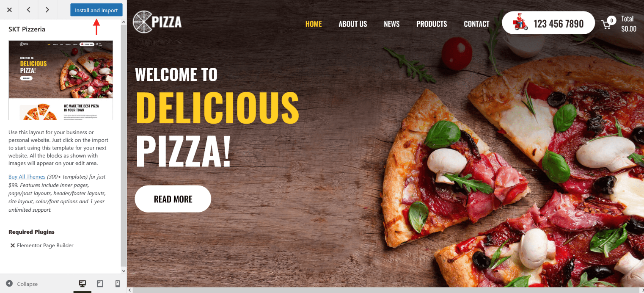The image size is (644, 293).
Task: Click the READ MORE button
Action: tap(173, 199)
